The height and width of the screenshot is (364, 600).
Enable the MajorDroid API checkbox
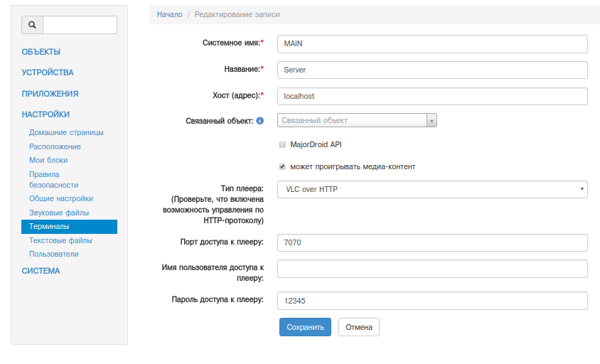(282, 144)
